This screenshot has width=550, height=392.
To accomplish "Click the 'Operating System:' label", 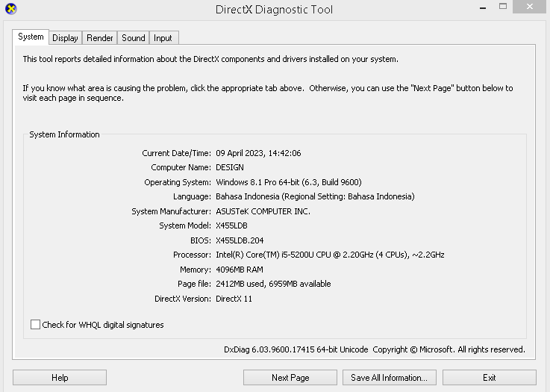I will (x=178, y=182).
